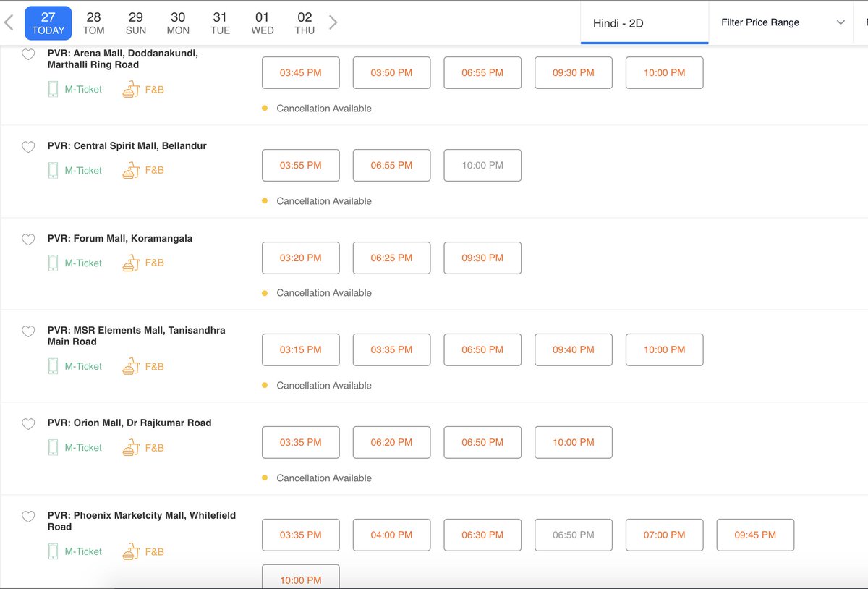Book 09:30 PM show at Arena Mall
The width and height of the screenshot is (868, 589).
pos(574,72)
